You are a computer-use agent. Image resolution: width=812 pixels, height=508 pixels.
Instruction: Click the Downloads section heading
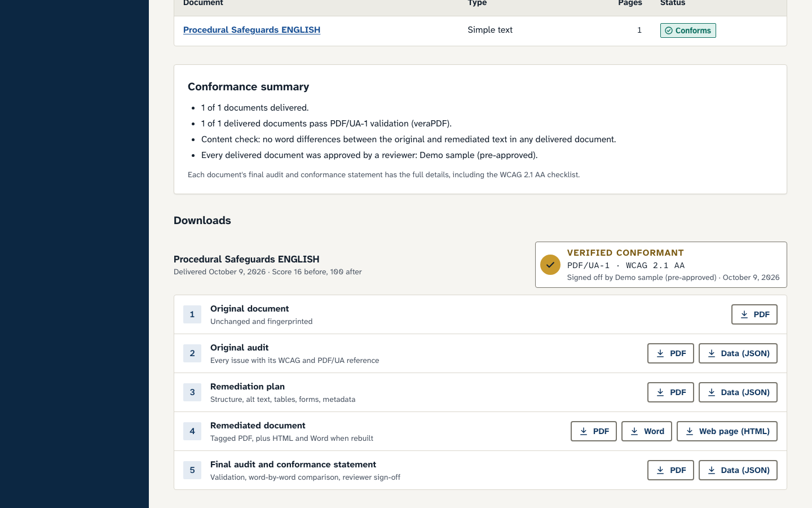pyautogui.click(x=202, y=221)
